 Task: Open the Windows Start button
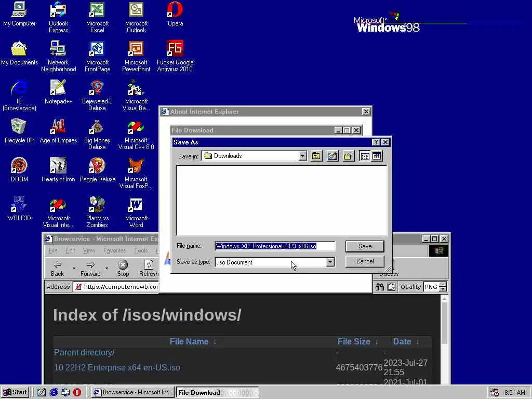(15, 392)
